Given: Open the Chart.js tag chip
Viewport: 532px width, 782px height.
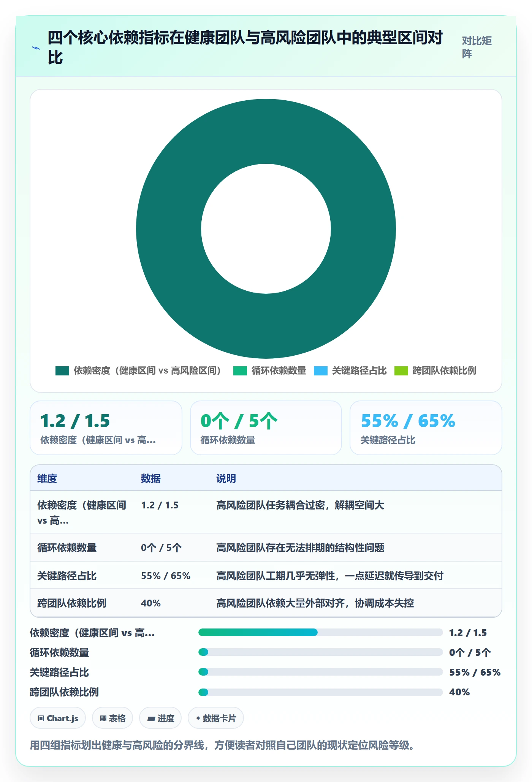Looking at the screenshot, I should point(58,718).
